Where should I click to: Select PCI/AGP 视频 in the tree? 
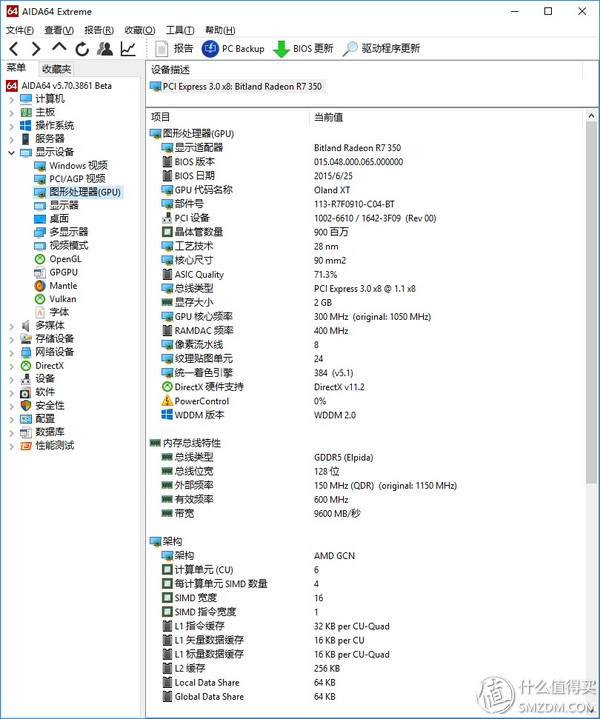click(70, 179)
